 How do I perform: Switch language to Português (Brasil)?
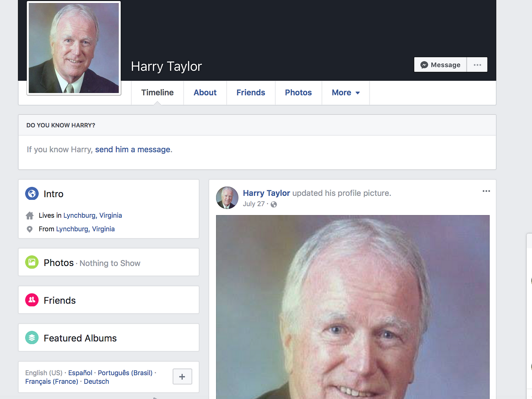click(125, 373)
